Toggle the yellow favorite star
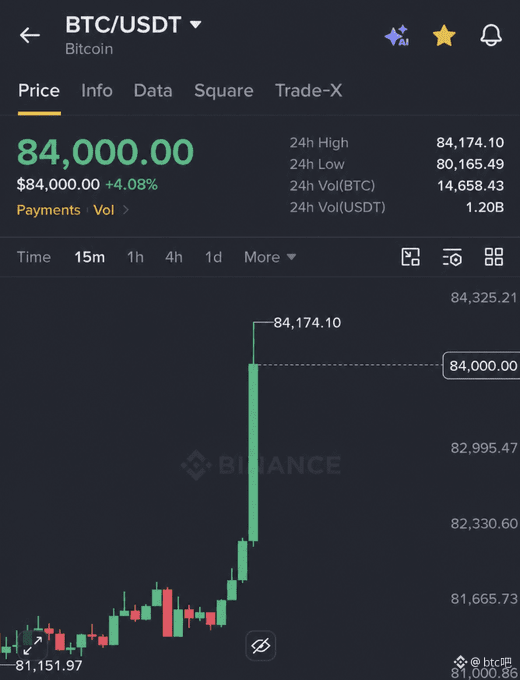Image resolution: width=520 pixels, height=680 pixels. [444, 36]
